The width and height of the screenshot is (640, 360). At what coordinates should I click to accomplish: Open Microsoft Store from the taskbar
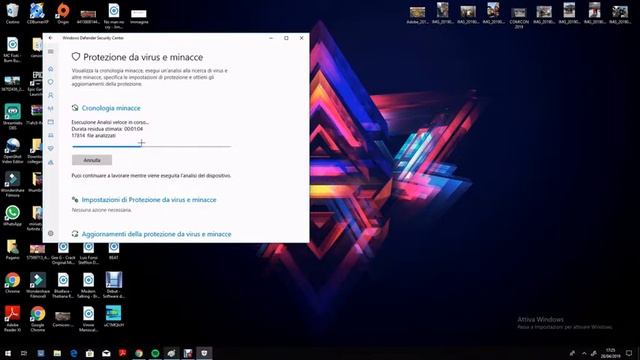pos(90,353)
